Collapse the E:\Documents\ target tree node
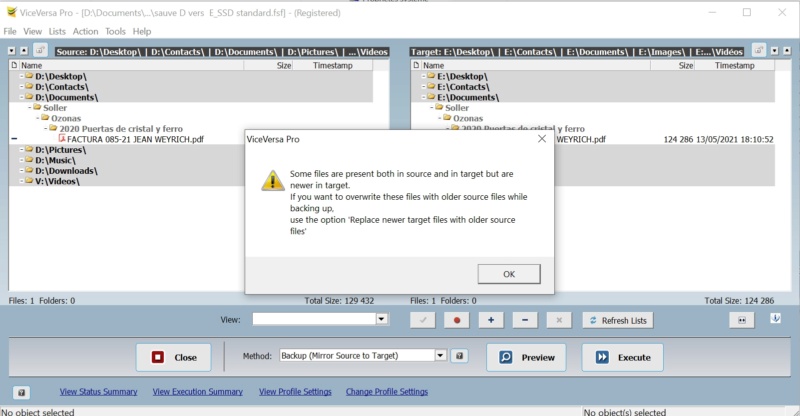 click(x=423, y=97)
